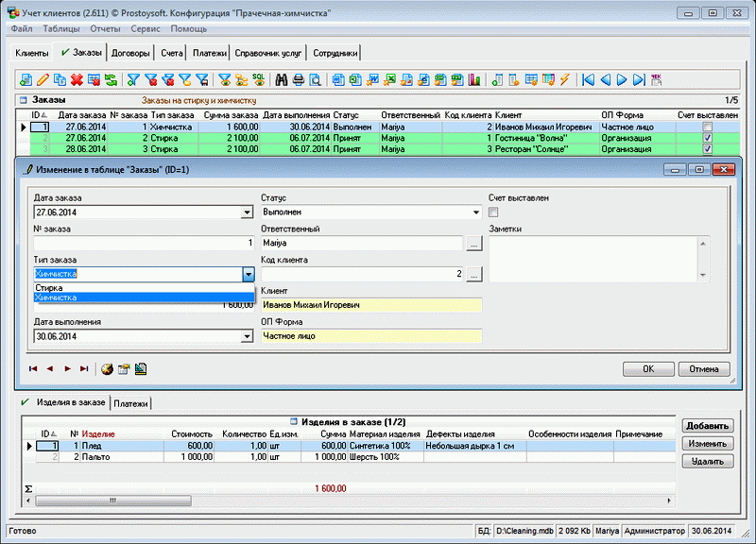Open the Дата заказа date dropdown
756x544 pixels.
[x=248, y=212]
